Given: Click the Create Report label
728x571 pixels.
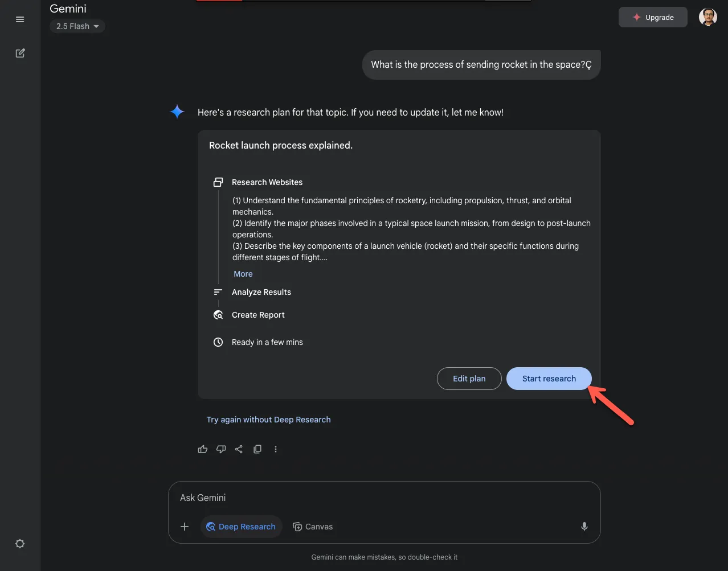Looking at the screenshot, I should 258,315.
